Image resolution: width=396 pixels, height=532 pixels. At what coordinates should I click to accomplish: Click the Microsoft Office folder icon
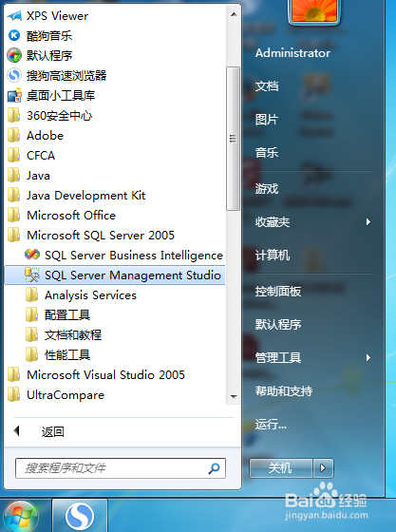[x=14, y=215]
